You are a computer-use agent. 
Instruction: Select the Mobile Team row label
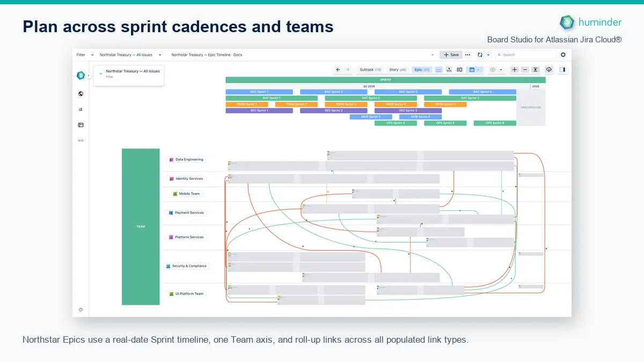186,194
